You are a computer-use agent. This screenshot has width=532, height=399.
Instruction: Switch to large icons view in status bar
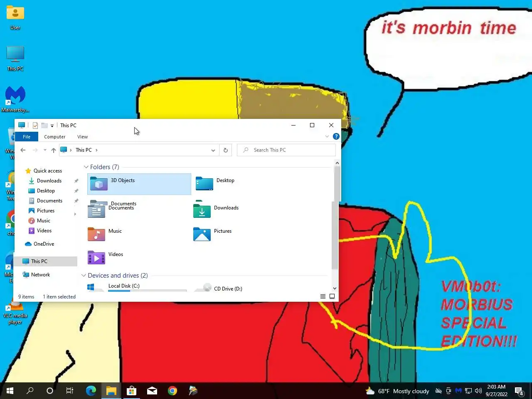332,296
